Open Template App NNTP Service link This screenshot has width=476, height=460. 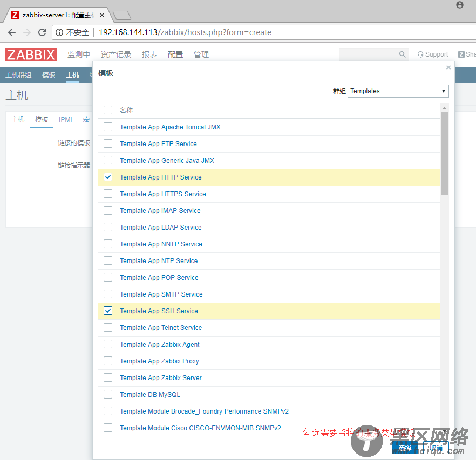tap(161, 244)
